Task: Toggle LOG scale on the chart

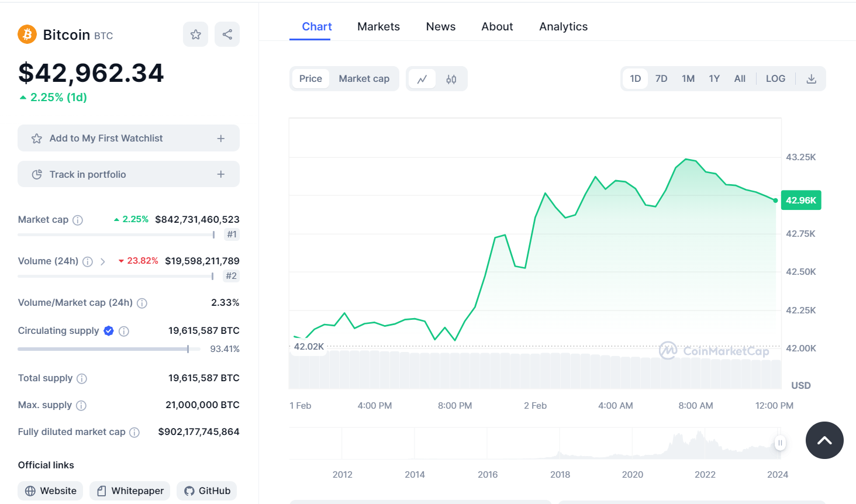Action: coord(776,79)
